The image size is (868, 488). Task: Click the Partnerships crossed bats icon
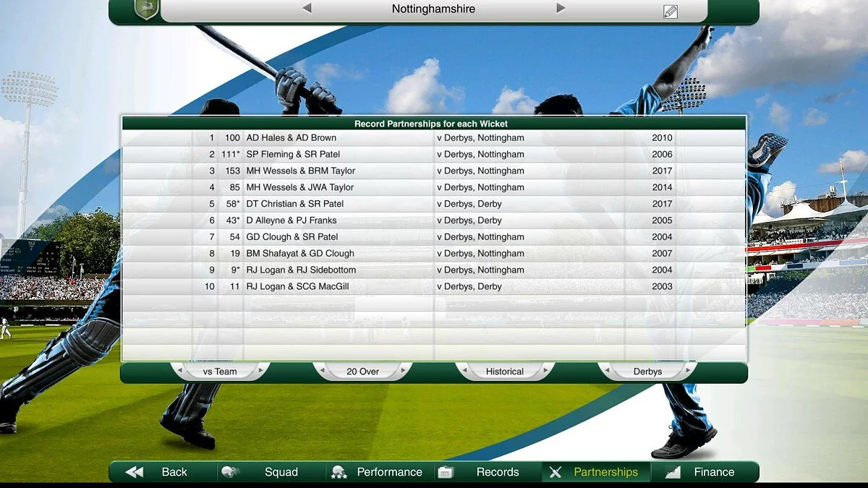coord(555,472)
